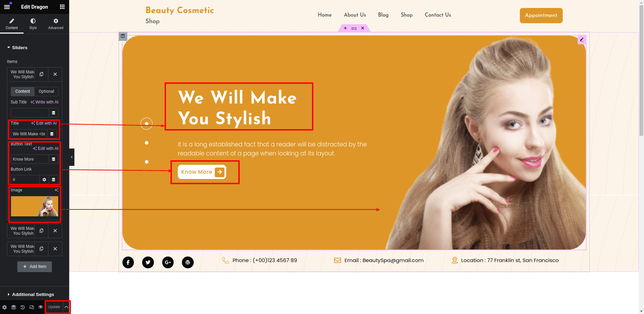644x314 pixels.
Task: Select the third slide dot indicator
Action: coord(147,162)
